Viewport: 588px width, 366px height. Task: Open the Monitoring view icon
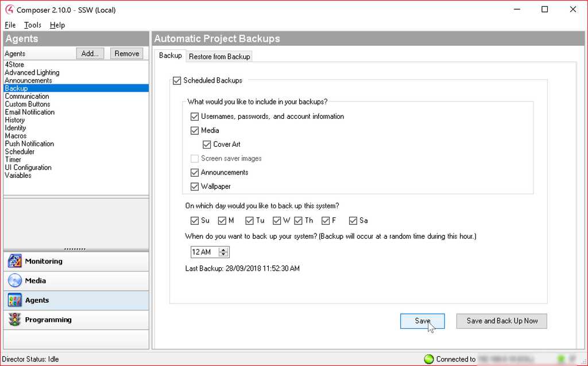tap(14, 261)
